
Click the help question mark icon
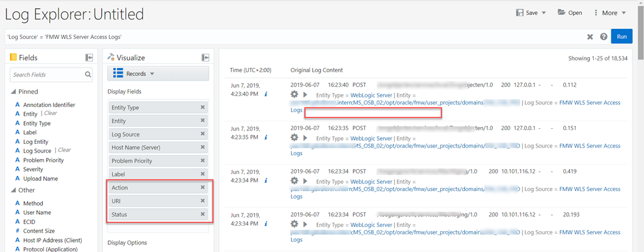coord(604,37)
